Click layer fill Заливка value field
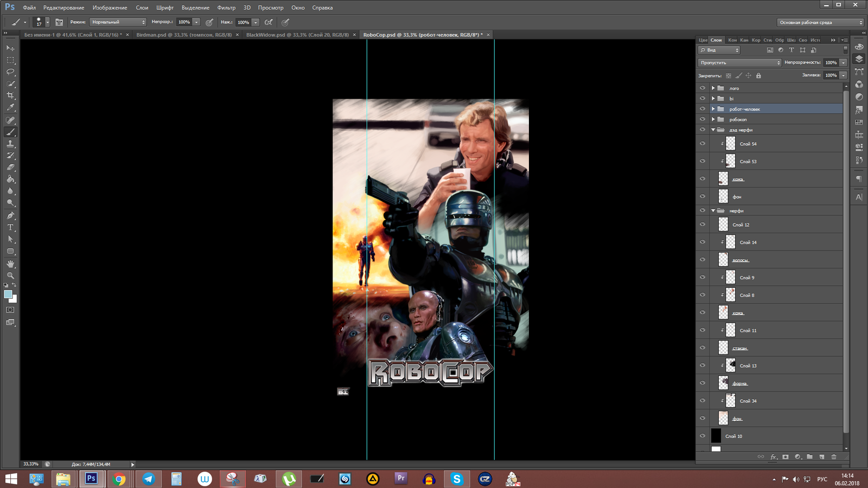 tap(831, 75)
